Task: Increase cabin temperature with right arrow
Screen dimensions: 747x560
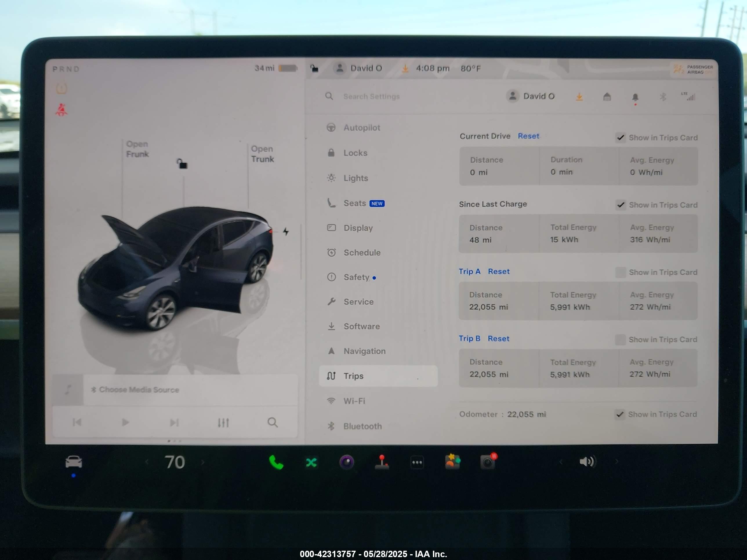Action: (203, 462)
